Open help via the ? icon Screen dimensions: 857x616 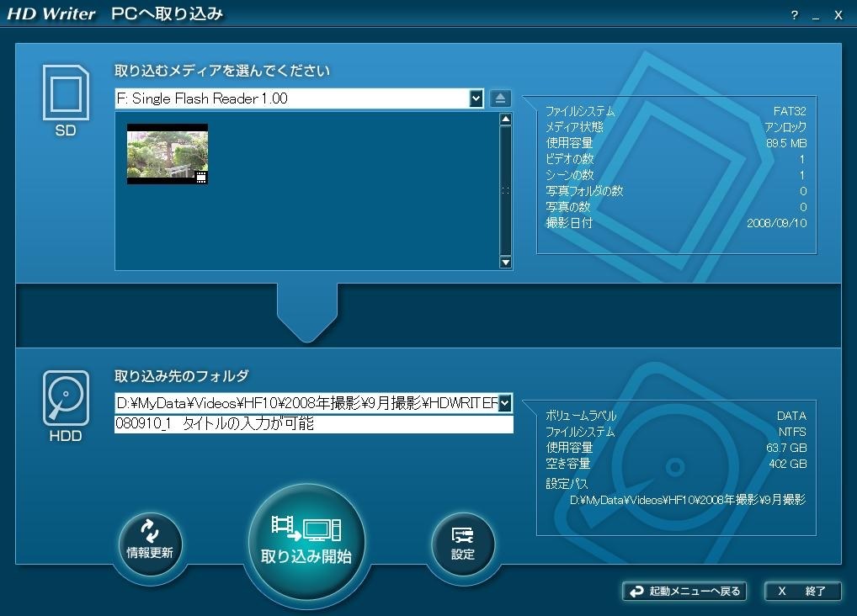click(792, 14)
